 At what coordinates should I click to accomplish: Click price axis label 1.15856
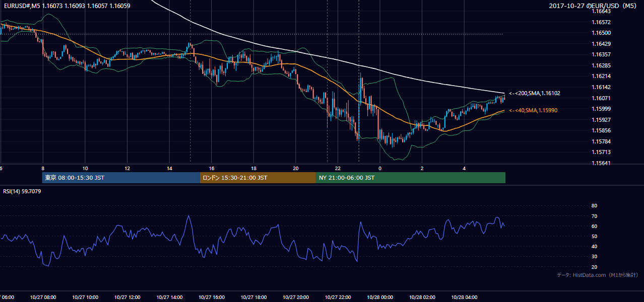602,130
